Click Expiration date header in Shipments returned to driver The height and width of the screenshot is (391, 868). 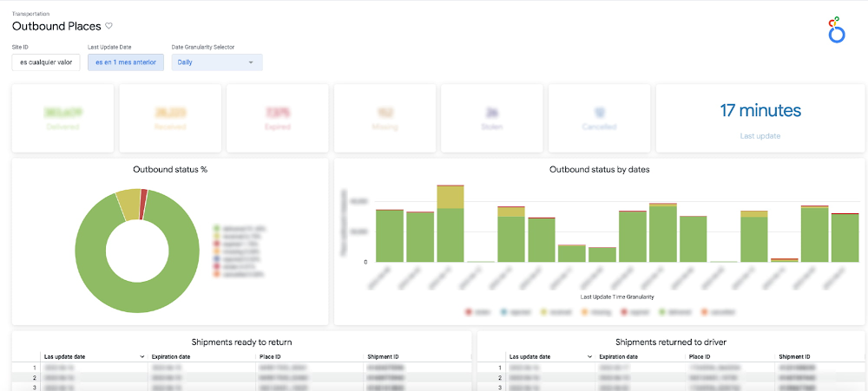[619, 356]
